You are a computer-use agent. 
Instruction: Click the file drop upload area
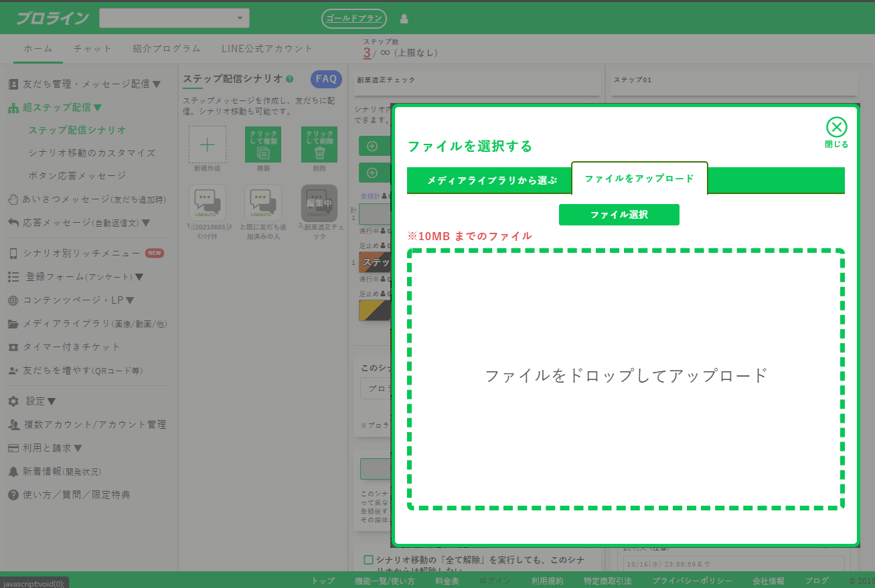coord(625,379)
